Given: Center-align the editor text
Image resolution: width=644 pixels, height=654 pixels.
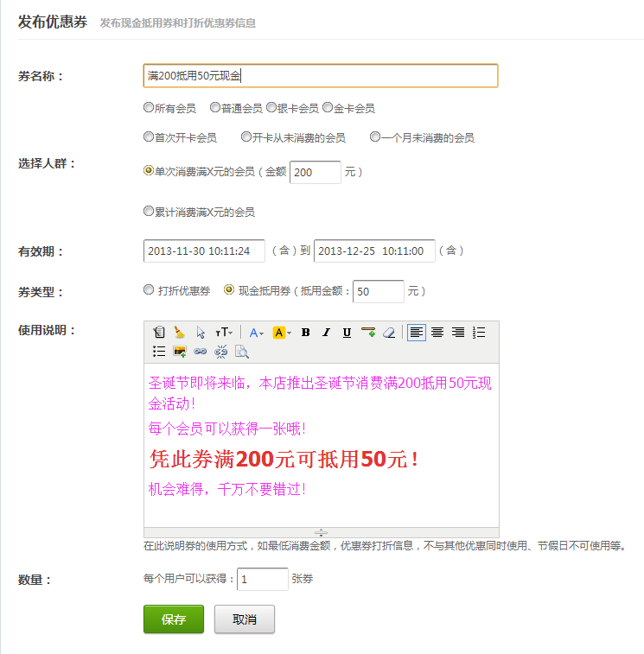Looking at the screenshot, I should (437, 333).
